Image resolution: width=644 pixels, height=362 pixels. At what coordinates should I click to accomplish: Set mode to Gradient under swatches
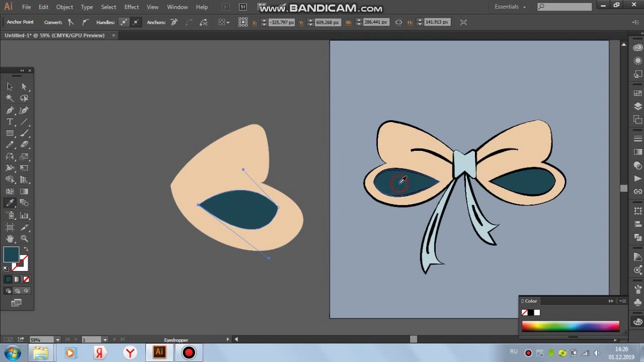coord(17,280)
